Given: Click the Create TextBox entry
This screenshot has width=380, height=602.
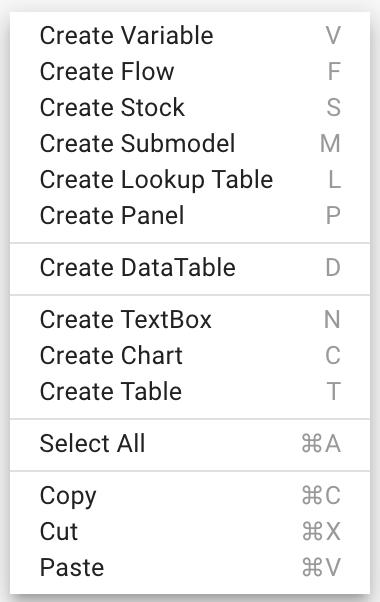Looking at the screenshot, I should (x=190, y=319).
